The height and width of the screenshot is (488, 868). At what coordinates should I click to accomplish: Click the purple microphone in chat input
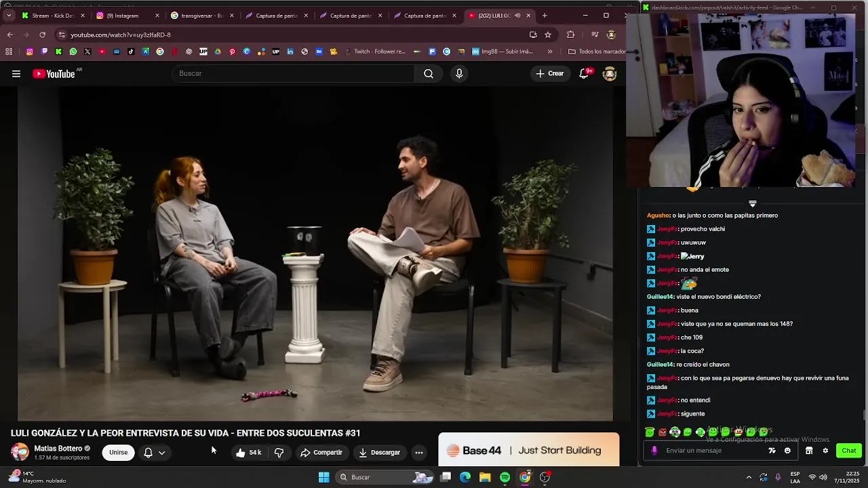tap(654, 451)
